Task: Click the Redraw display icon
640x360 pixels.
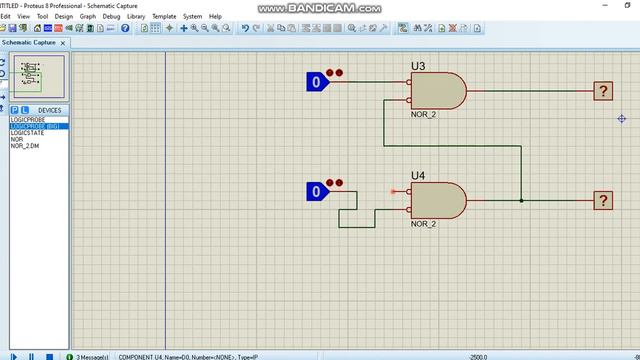Action: point(144,28)
